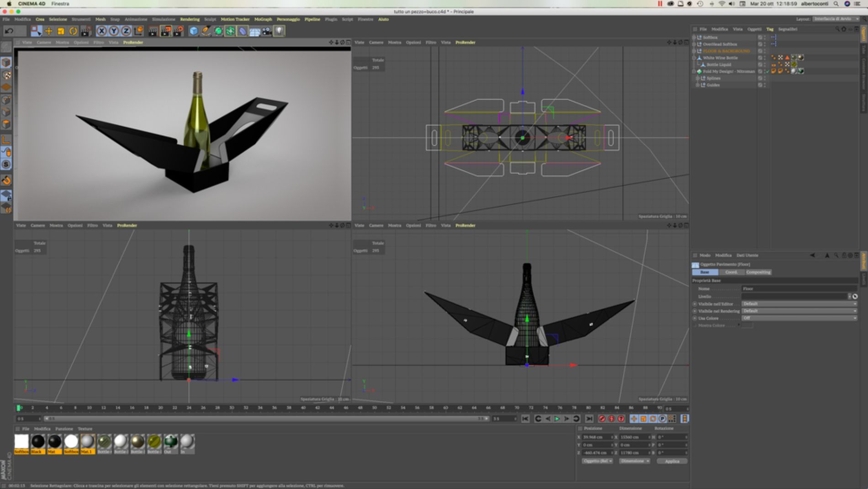Viewport: 868px width, 489px height.
Task: Open the Visibile nell'Editor dropdown
Action: [x=799, y=304]
